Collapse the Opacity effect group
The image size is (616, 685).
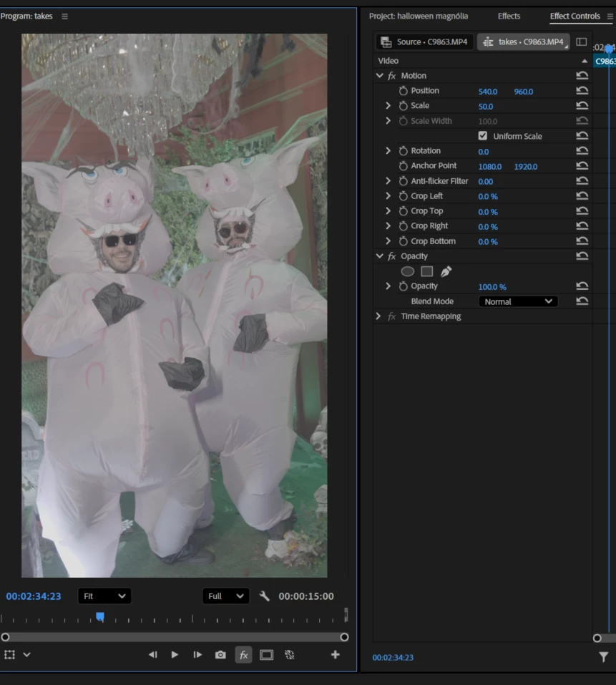point(379,256)
